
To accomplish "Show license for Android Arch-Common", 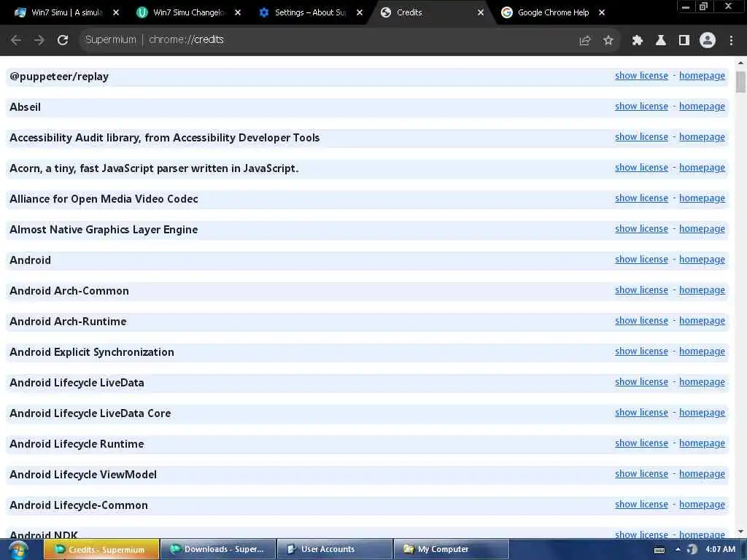I will click(641, 290).
